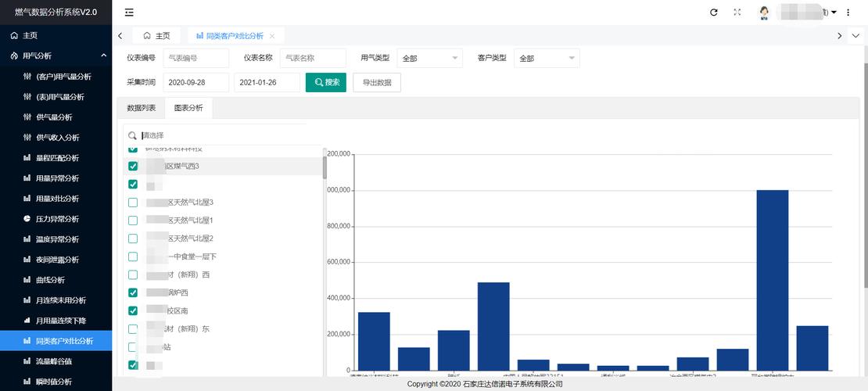Viewport: 868px width, 391px height.
Task: Click the icon beside 供气量分析
Action: [27, 117]
